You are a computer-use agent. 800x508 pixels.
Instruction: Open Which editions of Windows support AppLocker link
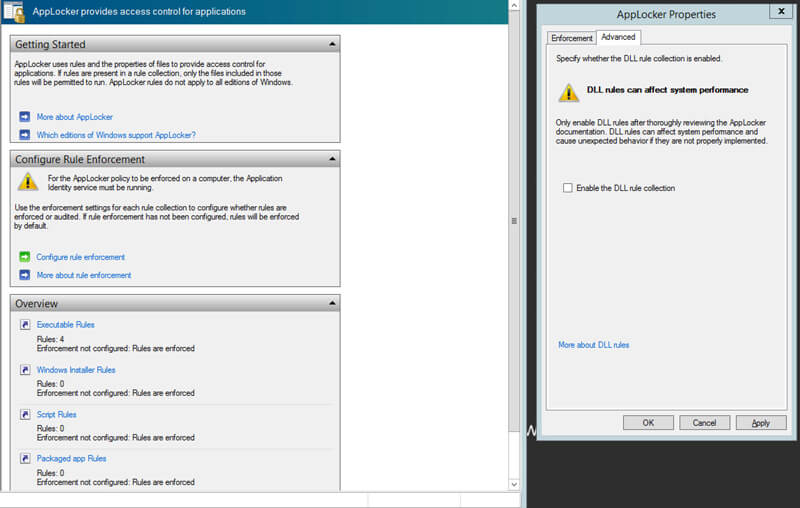point(116,135)
